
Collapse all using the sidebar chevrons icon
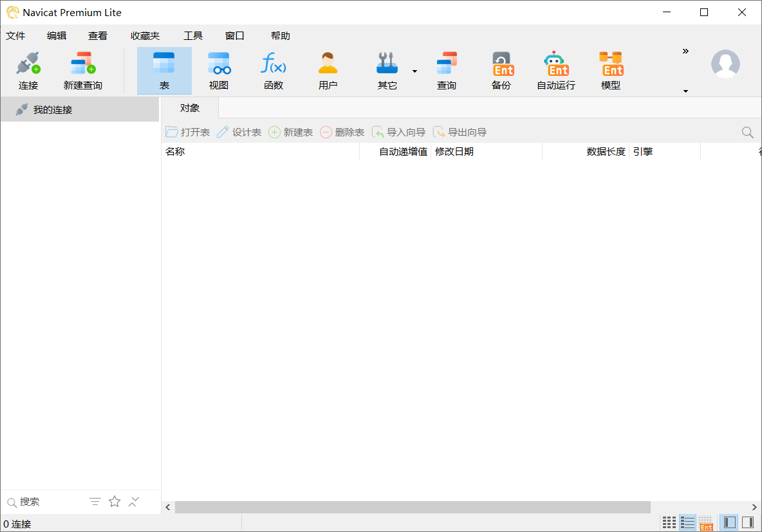[x=134, y=502]
